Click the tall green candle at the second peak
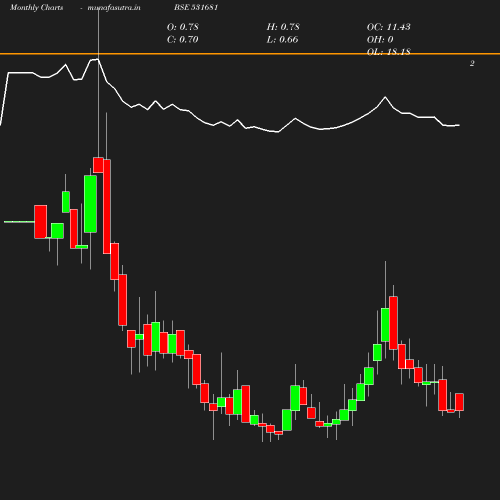This screenshot has width=500, height=500. coord(385,325)
